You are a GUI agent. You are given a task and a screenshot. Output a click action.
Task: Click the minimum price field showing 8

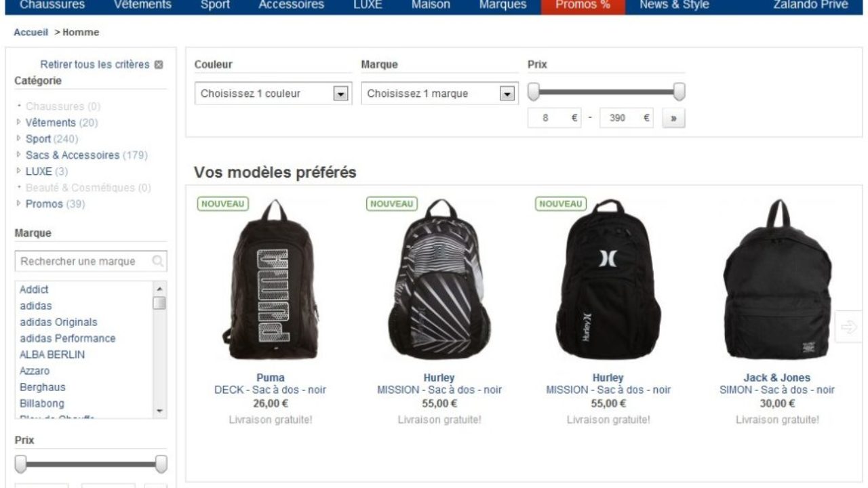coord(555,118)
